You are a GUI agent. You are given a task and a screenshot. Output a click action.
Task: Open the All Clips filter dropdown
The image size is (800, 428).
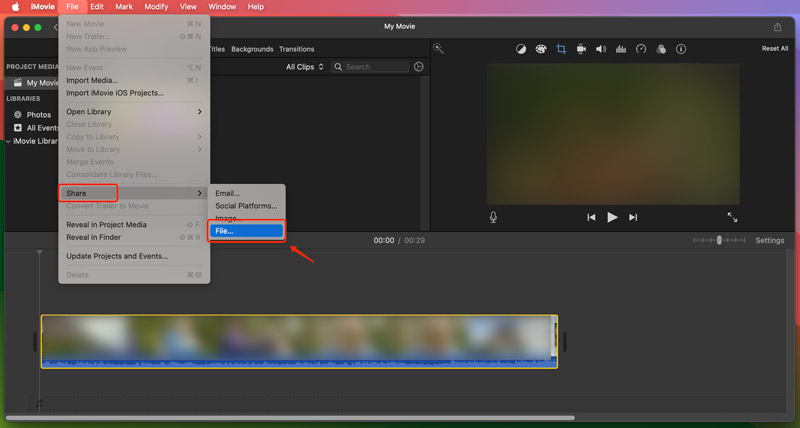(x=303, y=67)
